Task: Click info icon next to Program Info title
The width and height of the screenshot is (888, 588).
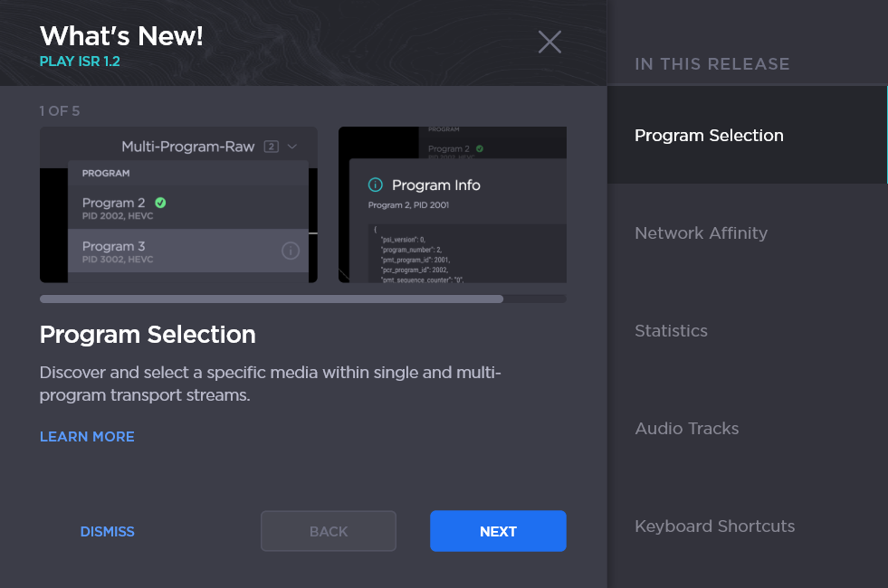Action: point(376,185)
